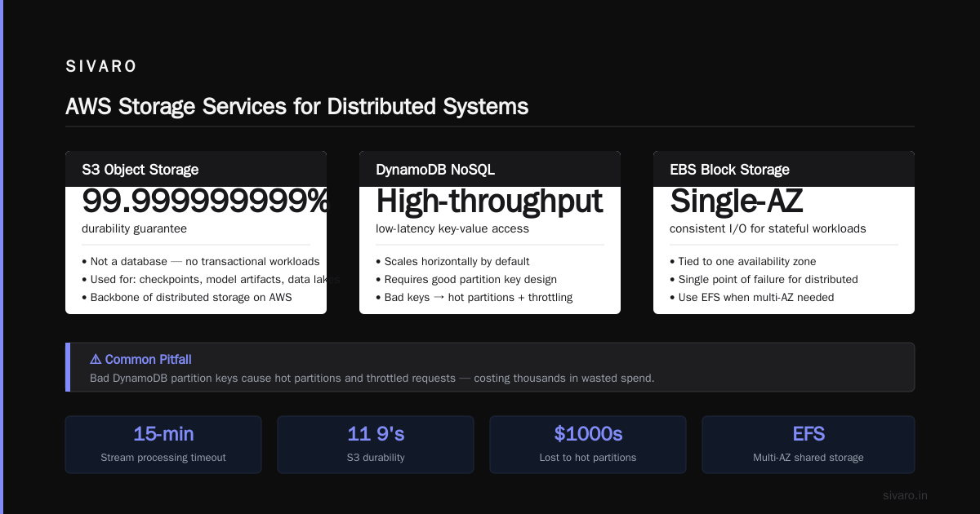Click the 'AWS Storage Services for Distributed Systems' heading
The width and height of the screenshot is (980, 514).
click(x=296, y=106)
